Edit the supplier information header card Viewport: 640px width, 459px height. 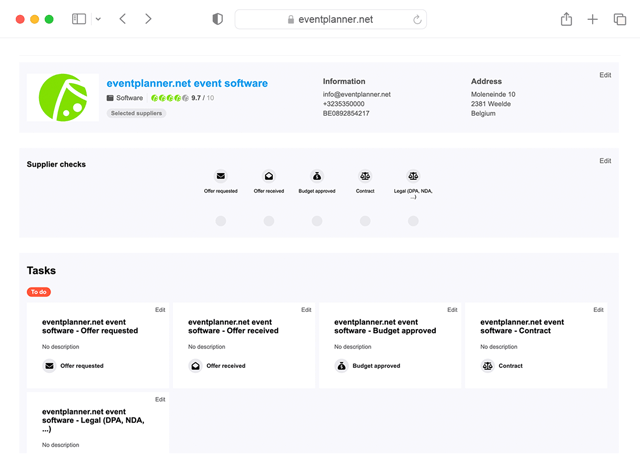[605, 75]
